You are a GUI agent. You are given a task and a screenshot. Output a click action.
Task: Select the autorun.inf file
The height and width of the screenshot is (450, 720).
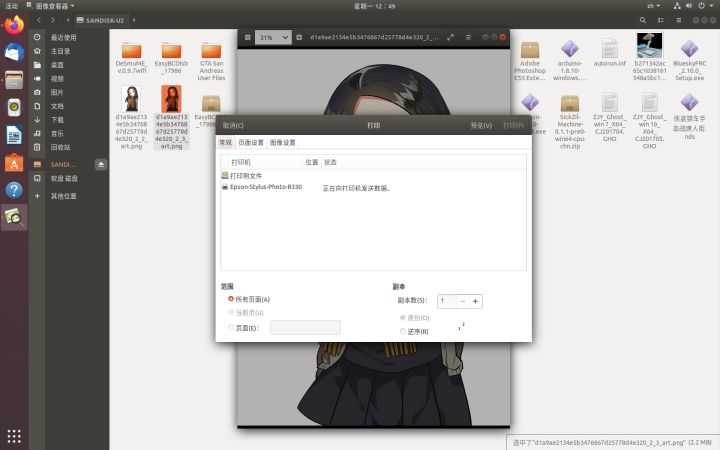click(x=609, y=53)
